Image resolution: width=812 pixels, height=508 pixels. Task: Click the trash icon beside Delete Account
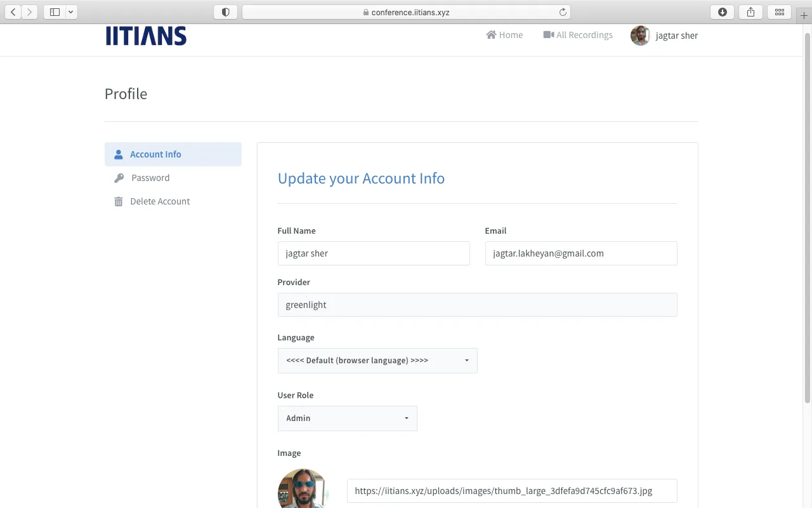[x=118, y=201]
